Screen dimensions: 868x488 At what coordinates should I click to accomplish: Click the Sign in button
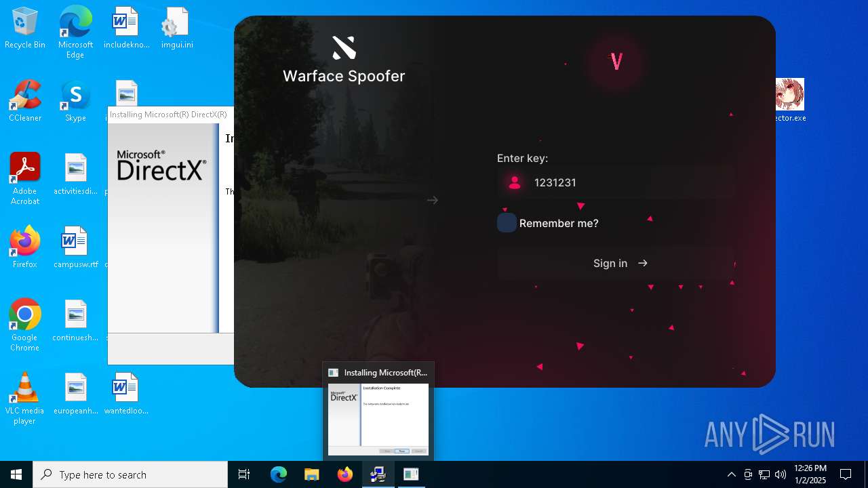(616, 264)
